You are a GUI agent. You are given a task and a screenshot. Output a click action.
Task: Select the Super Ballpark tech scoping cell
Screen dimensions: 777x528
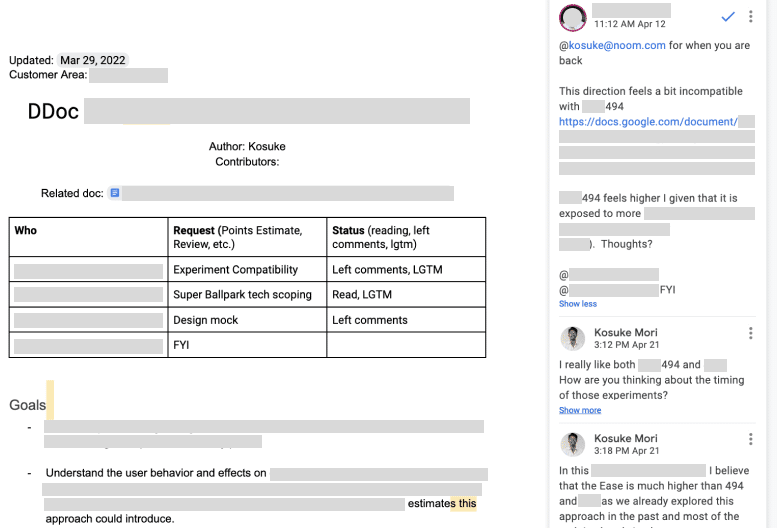[247, 295]
